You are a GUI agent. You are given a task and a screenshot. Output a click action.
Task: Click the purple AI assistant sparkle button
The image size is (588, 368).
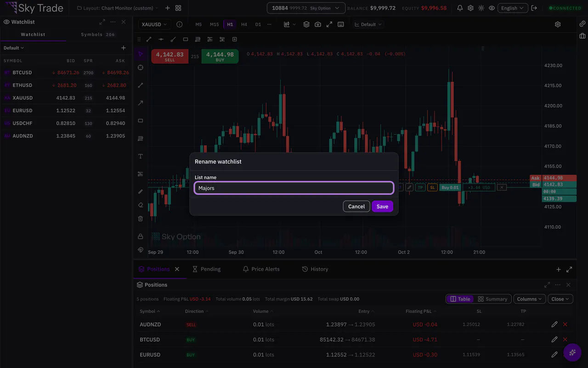pos(572,352)
